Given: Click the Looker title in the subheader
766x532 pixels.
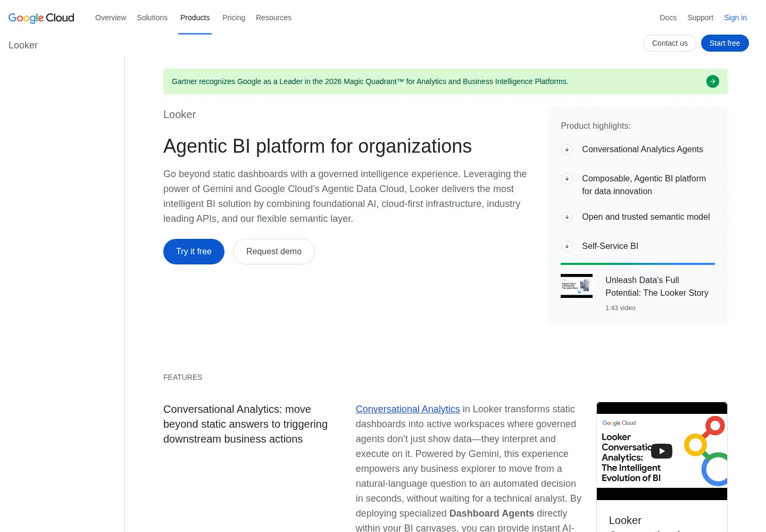Looking at the screenshot, I should 23,45.
